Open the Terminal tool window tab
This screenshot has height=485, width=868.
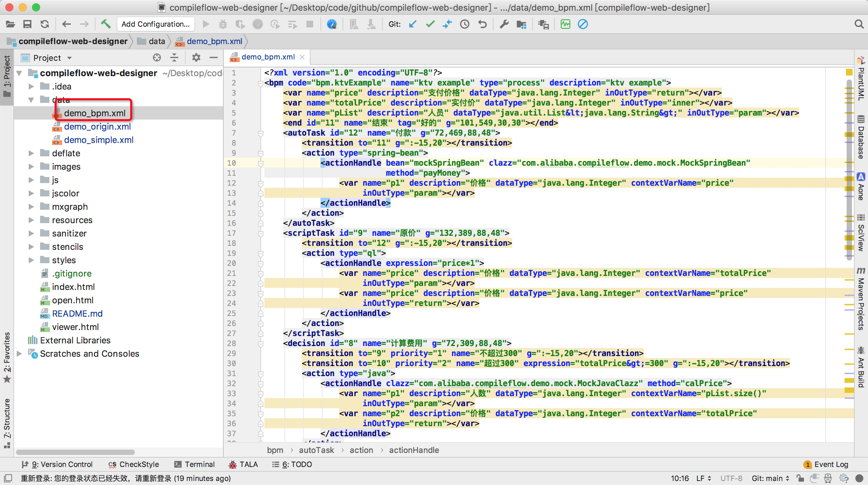[x=195, y=464]
